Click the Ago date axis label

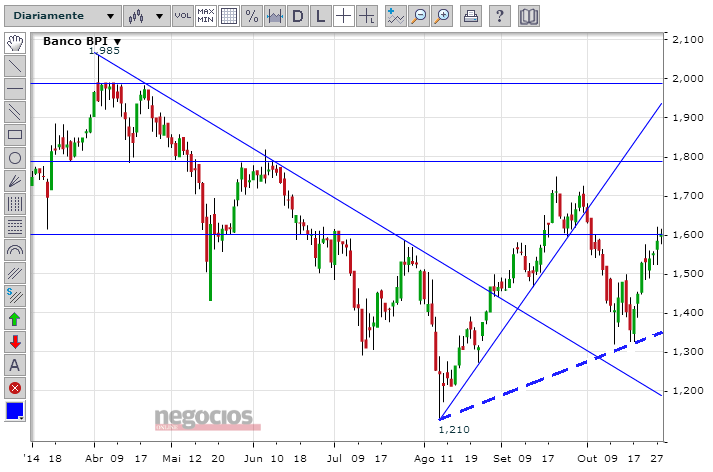pos(424,458)
